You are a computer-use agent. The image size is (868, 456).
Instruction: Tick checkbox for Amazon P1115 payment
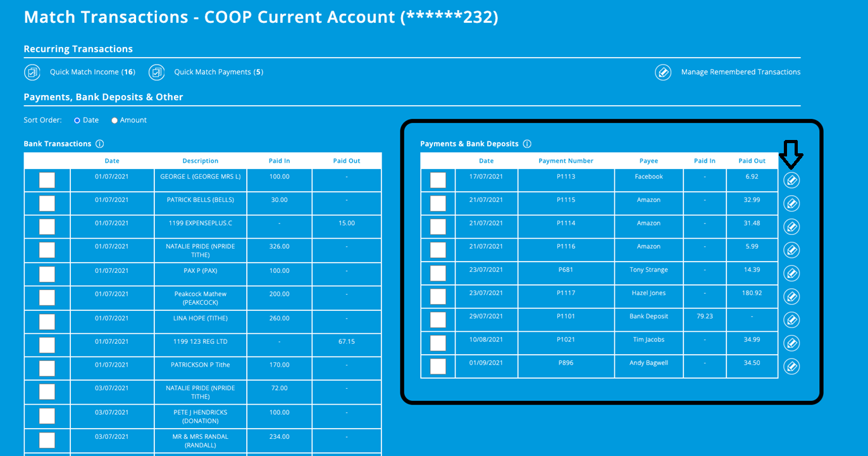[438, 203]
